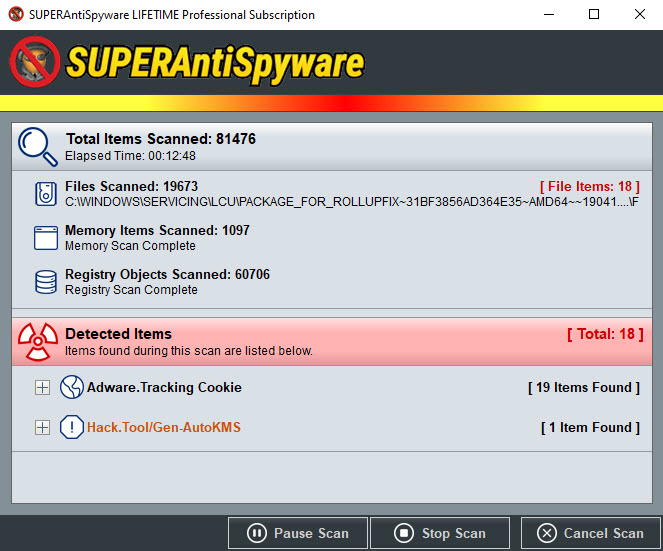This screenshot has height=551, width=663.
Task: Click the SUPERAntiSpyware title bar app icon
Action: pyautogui.click(x=16, y=14)
